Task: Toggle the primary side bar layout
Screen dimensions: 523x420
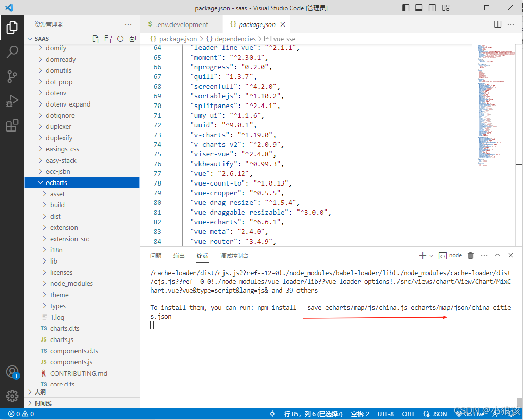Action: 406,8
